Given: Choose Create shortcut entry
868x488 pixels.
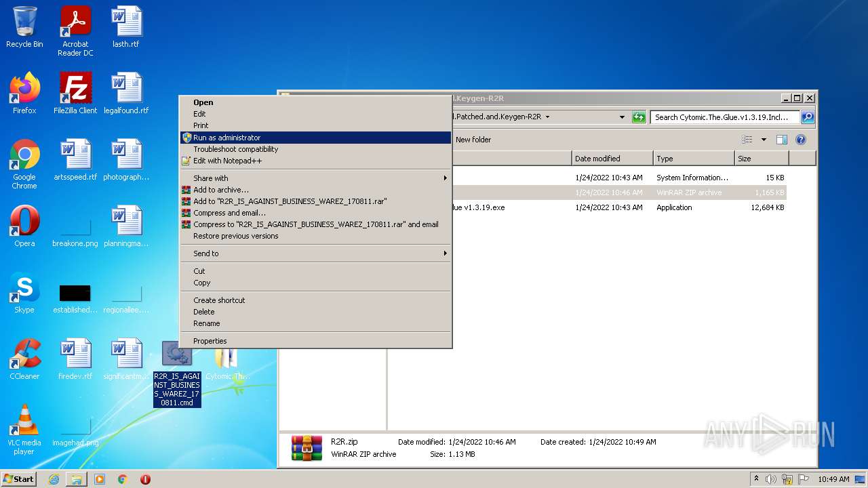Looking at the screenshot, I should click(x=315, y=300).
